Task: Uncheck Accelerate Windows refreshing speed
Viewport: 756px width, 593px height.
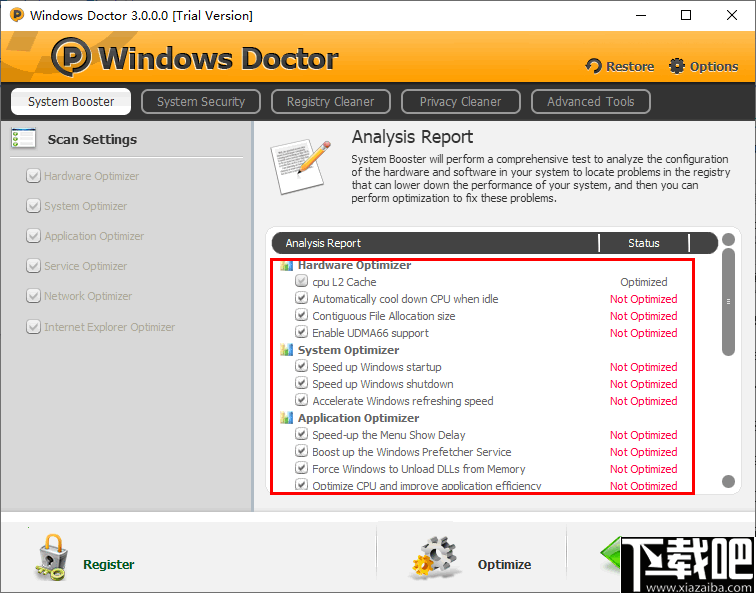Action: (301, 400)
